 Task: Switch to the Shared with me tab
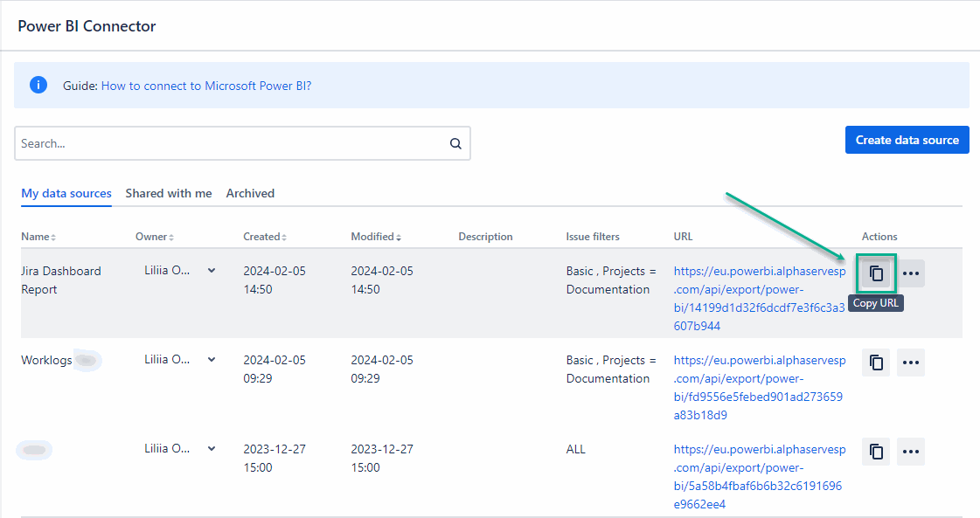point(169,193)
